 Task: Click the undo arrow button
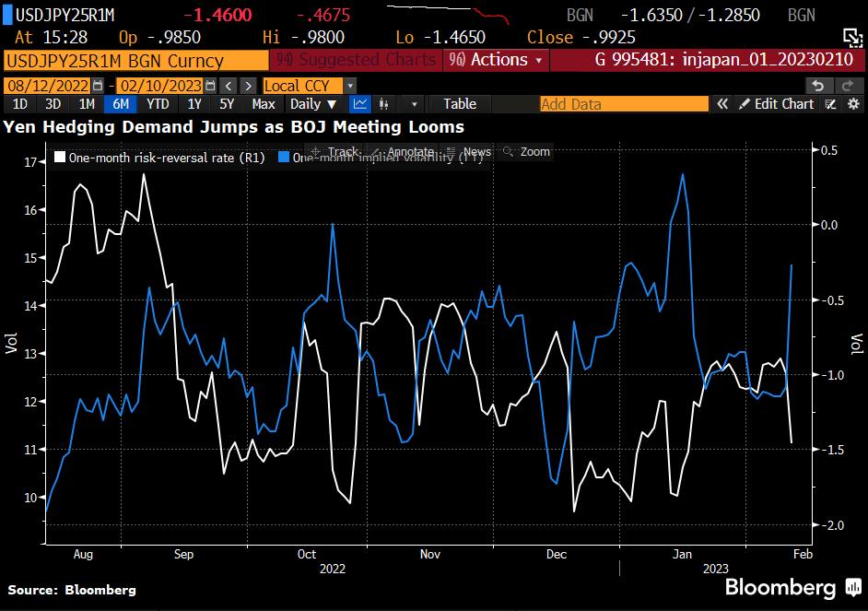(819, 86)
